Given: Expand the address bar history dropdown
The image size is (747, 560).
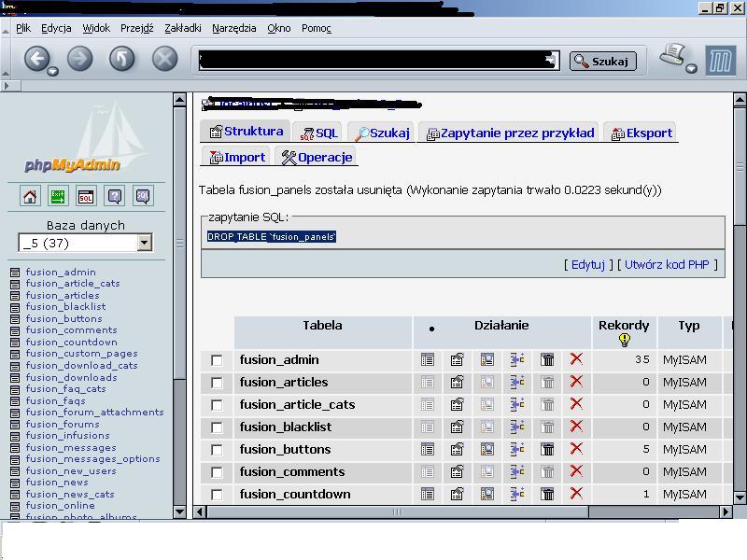Looking at the screenshot, I should (552, 61).
